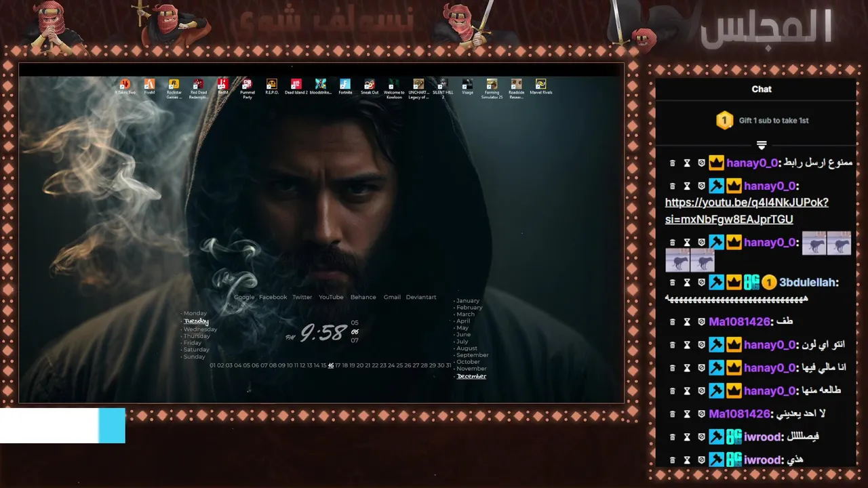868x488 pixels.
Task: Launch the Marvel Rivals desktop icon
Action: (x=540, y=87)
